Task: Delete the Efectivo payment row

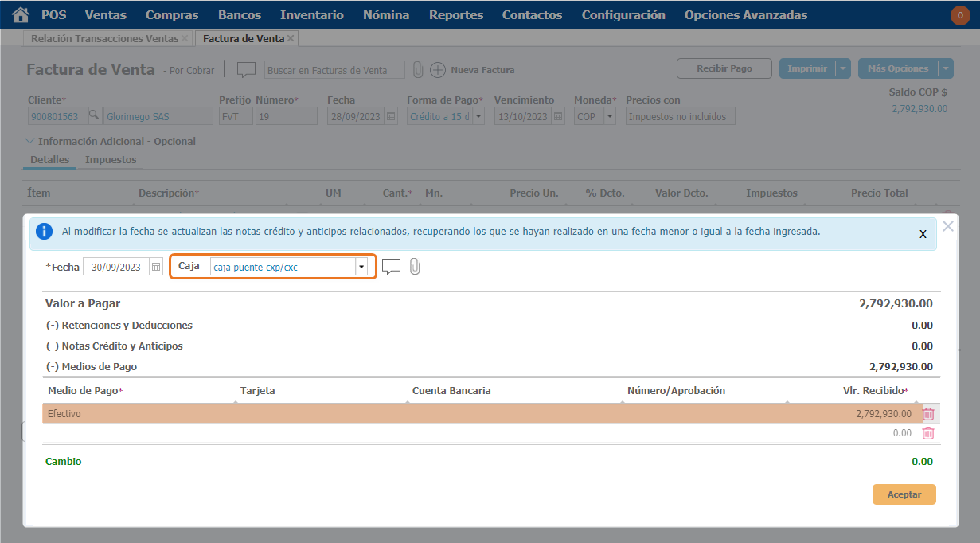Action: (x=927, y=414)
